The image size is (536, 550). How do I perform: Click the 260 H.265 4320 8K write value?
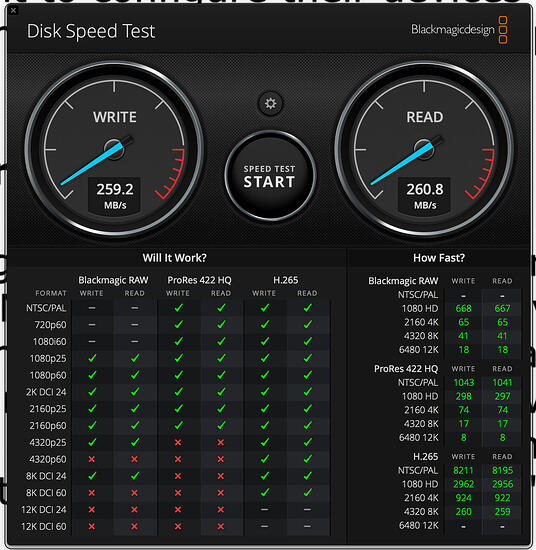click(x=463, y=511)
